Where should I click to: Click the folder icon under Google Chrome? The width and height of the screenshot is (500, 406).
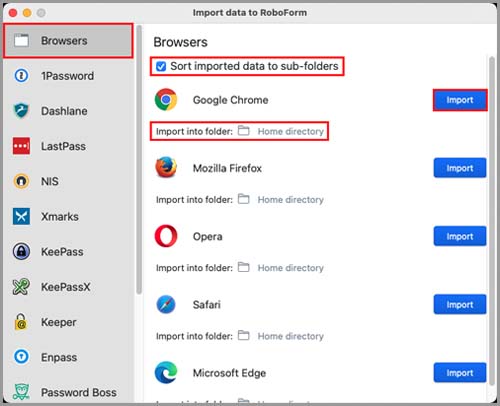click(243, 131)
